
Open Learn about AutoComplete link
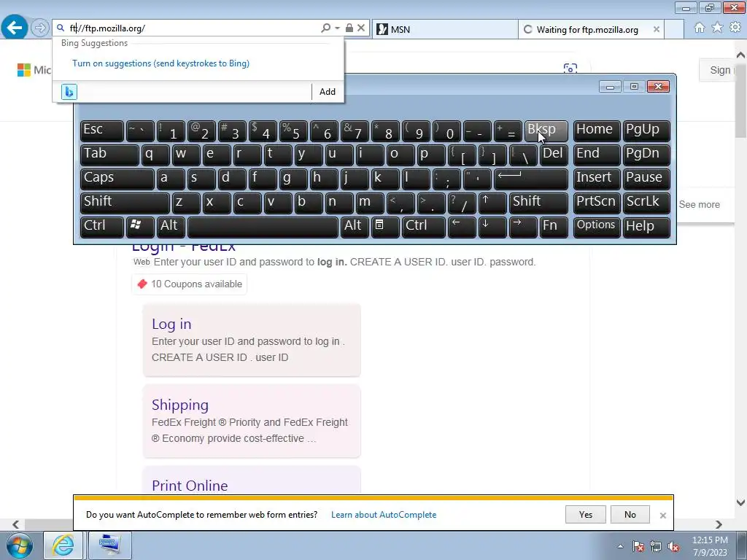[x=384, y=515]
